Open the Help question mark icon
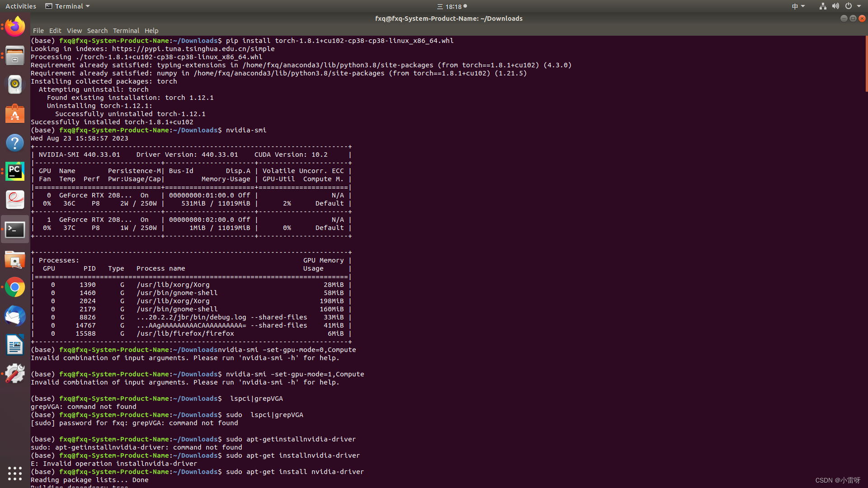The width and height of the screenshot is (868, 488). pyautogui.click(x=15, y=143)
